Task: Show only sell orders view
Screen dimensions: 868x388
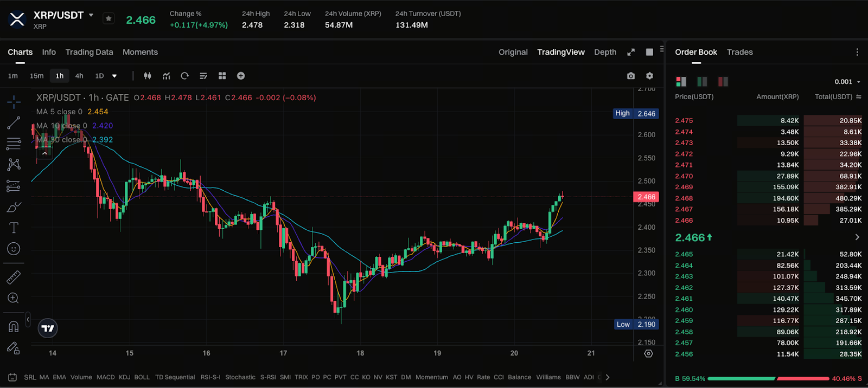Action: 723,81
